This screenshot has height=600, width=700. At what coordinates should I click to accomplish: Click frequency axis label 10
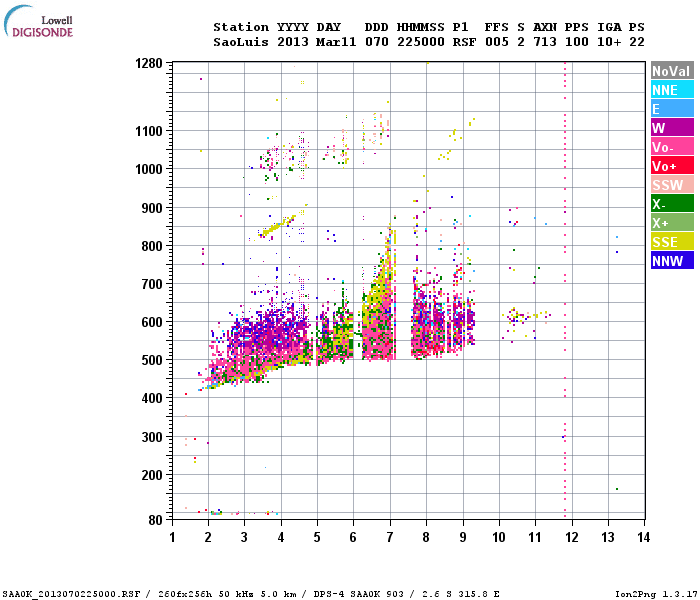point(499,537)
